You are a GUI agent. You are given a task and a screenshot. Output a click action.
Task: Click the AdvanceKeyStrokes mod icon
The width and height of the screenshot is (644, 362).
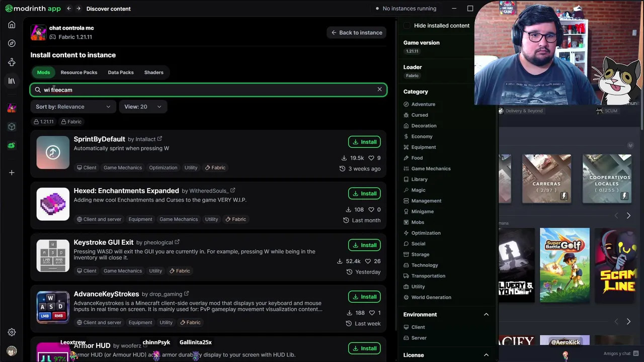tap(53, 307)
